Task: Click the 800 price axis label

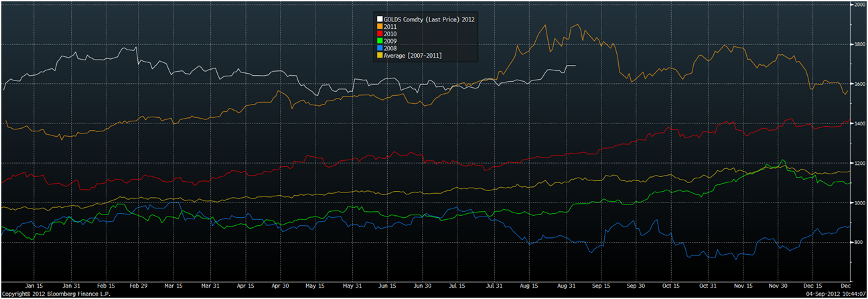Action: point(859,242)
